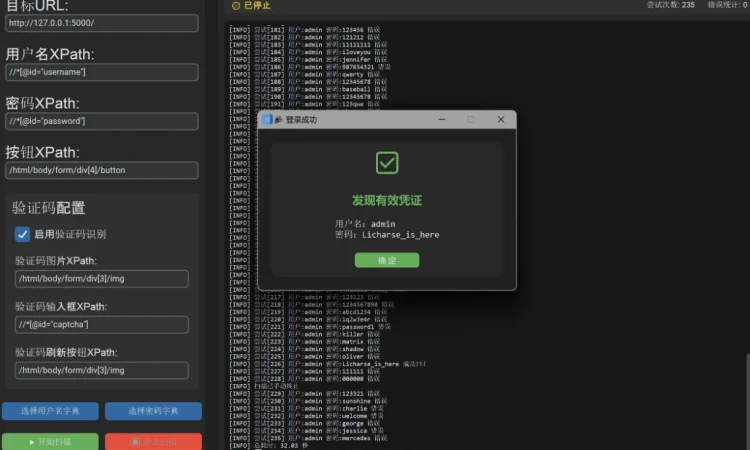Viewport: 750px width, 450px height.
Task: Click the log scrollbar at the right edge
Action: [747, 402]
